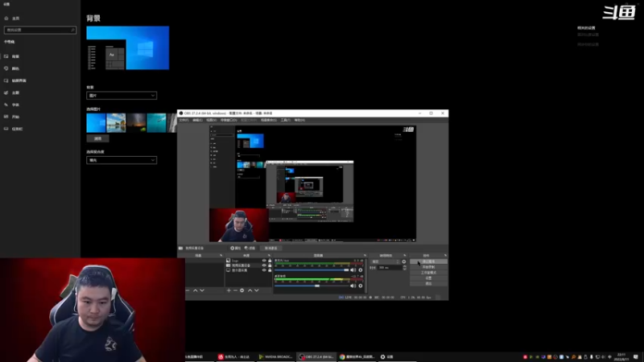Move scene down in Scenes panel
Screen dimensions: 644x362
pyautogui.click(x=202, y=290)
